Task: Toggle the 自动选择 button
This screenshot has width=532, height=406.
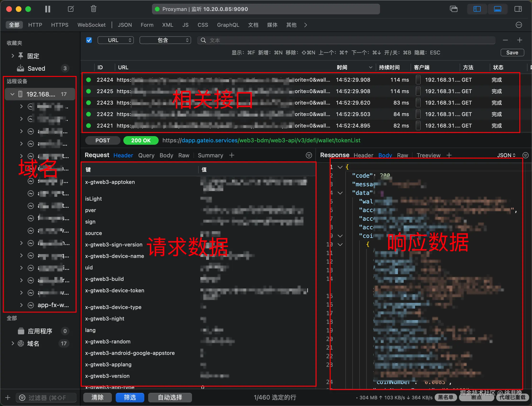Action: pyautogui.click(x=170, y=397)
